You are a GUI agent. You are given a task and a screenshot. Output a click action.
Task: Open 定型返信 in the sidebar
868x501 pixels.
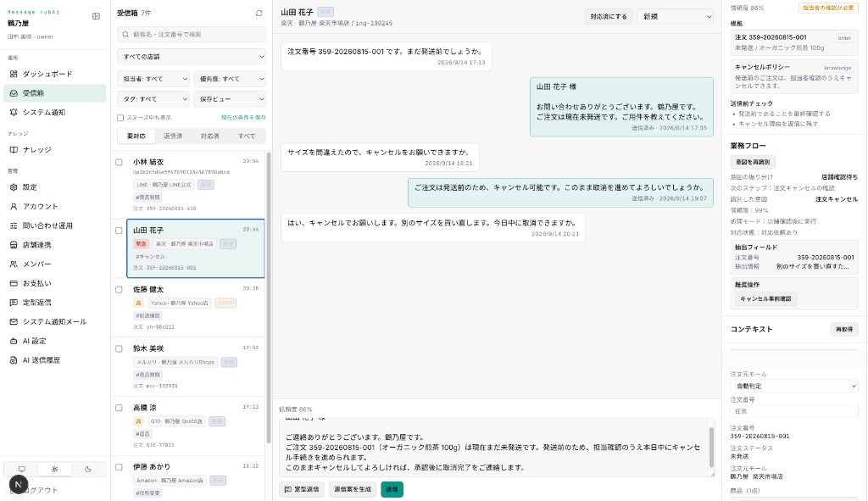click(x=54, y=303)
